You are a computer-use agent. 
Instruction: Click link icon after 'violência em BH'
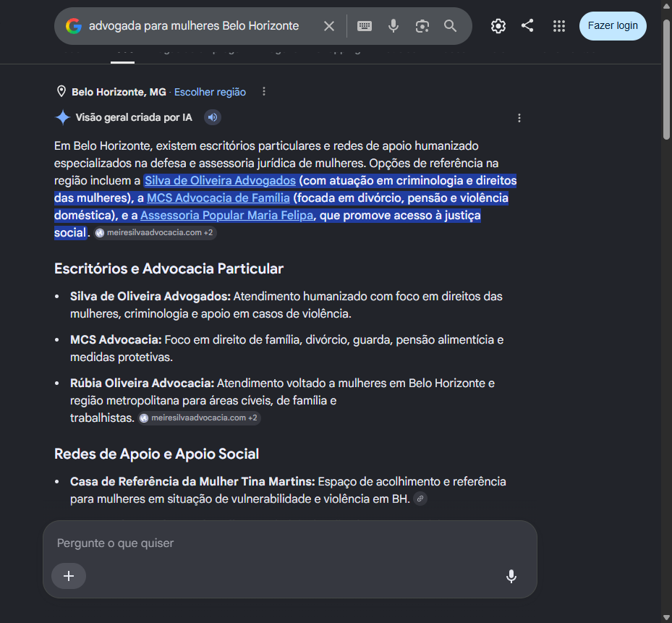[420, 499]
